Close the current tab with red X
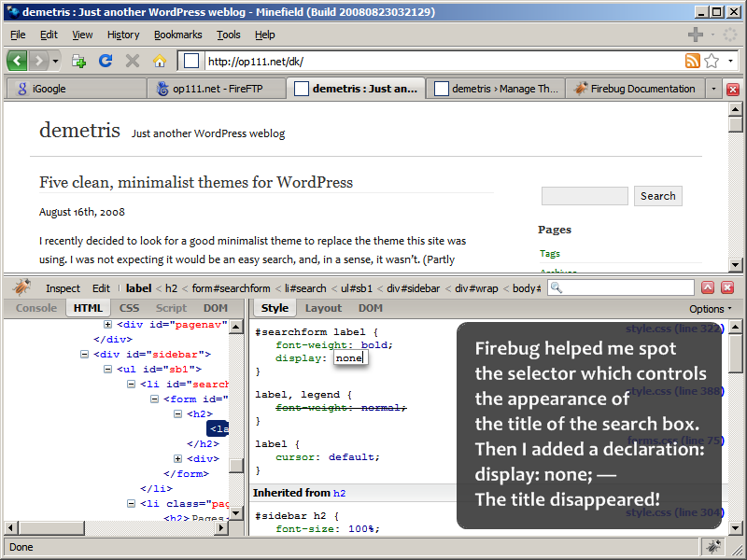This screenshot has height=560, width=747. coord(733,89)
